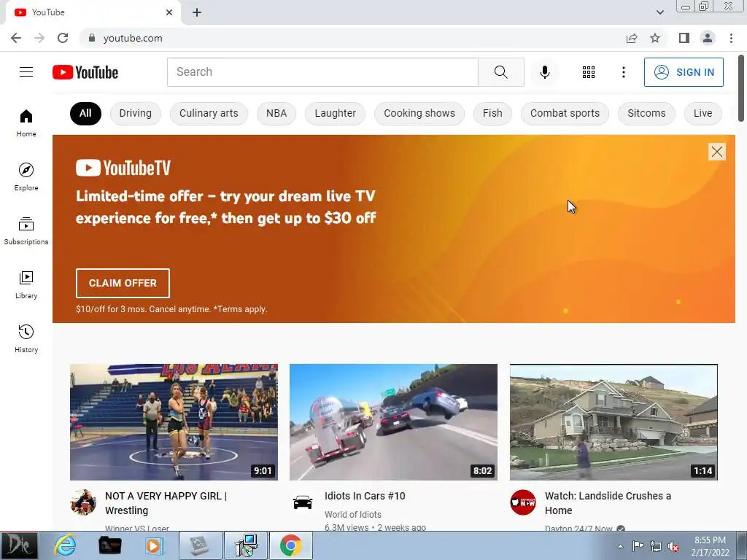The height and width of the screenshot is (560, 747).
Task: Select the Fish filter chip
Action: (492, 113)
